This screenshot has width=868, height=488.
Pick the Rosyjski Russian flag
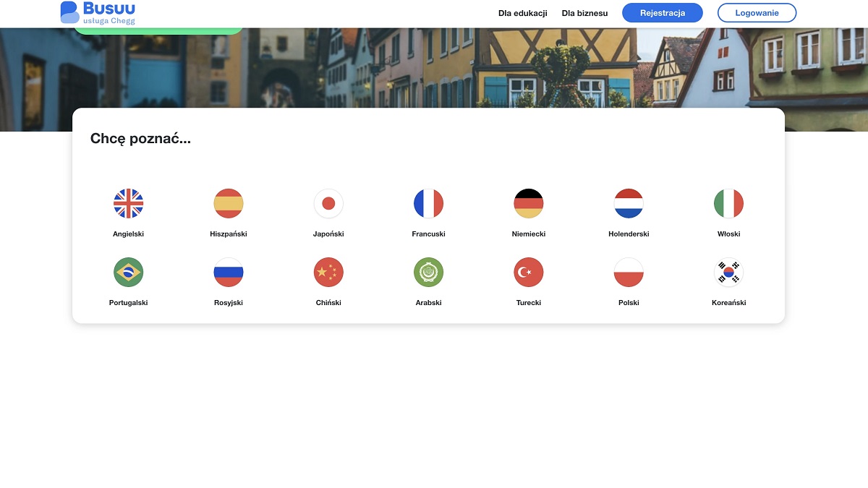[229, 273]
